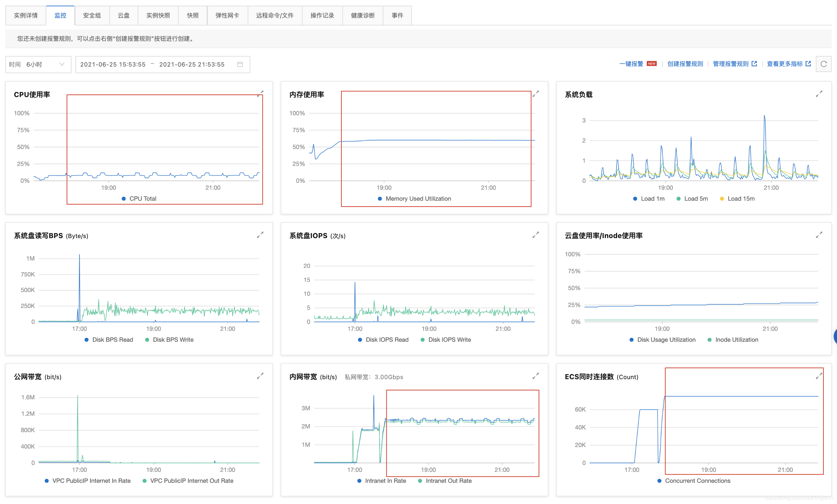Toggle the Disk BPS Read series

pos(109,340)
